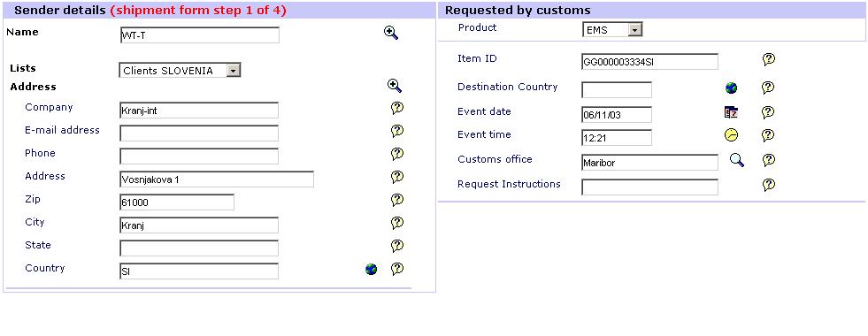Click globe icon beside Destination Country
The height and width of the screenshot is (336, 868).
731,88
